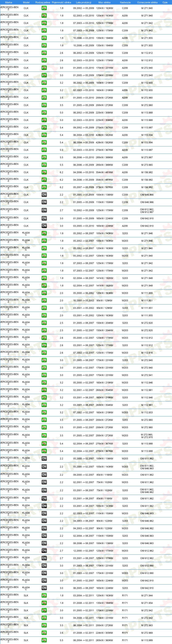Click petrol icon in Klasa C M 112.916 row

tap(44, 353)
